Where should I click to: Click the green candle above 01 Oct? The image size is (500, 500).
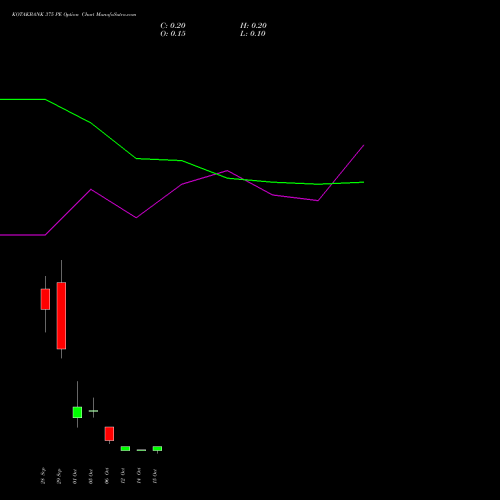tap(77, 412)
